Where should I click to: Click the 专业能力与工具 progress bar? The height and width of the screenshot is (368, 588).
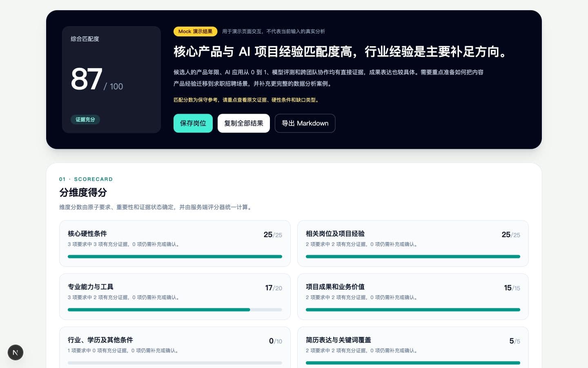175,310
